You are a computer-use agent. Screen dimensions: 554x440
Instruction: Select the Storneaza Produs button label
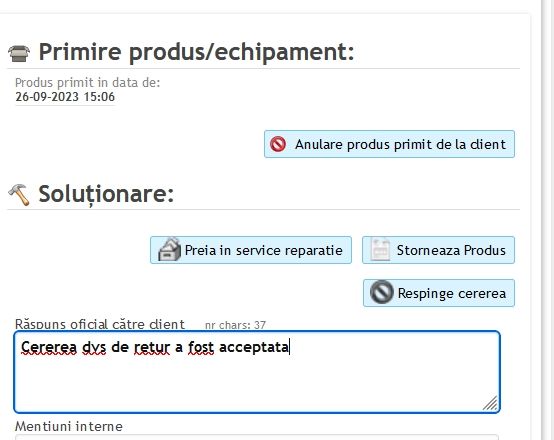click(x=451, y=250)
